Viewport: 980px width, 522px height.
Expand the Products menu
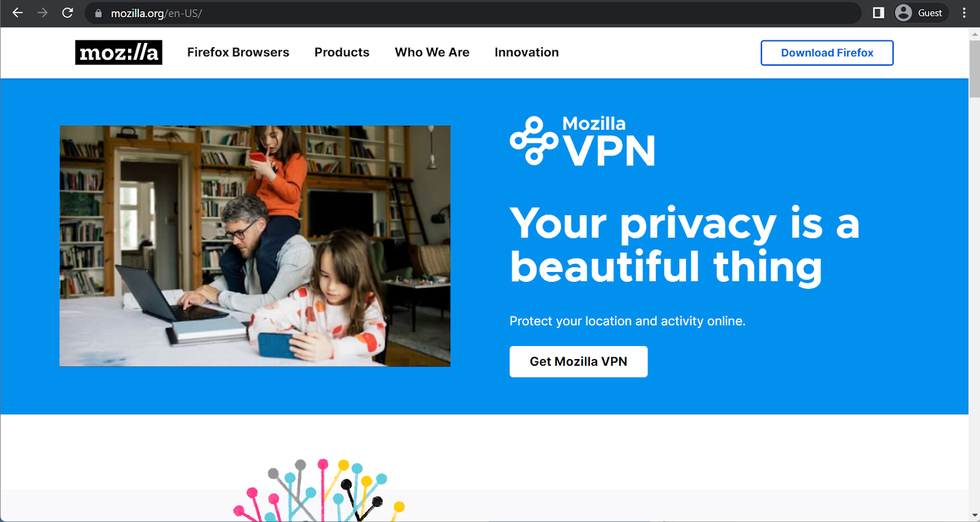tap(342, 53)
